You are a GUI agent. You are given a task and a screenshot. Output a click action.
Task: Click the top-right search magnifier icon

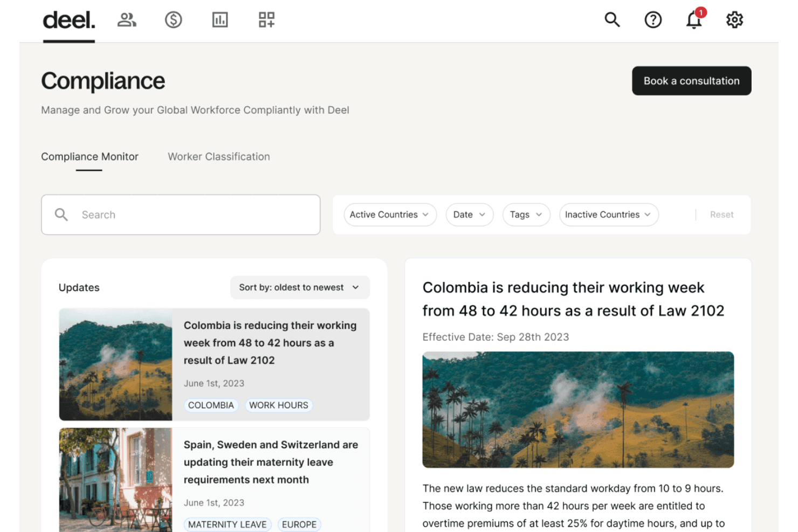point(612,20)
